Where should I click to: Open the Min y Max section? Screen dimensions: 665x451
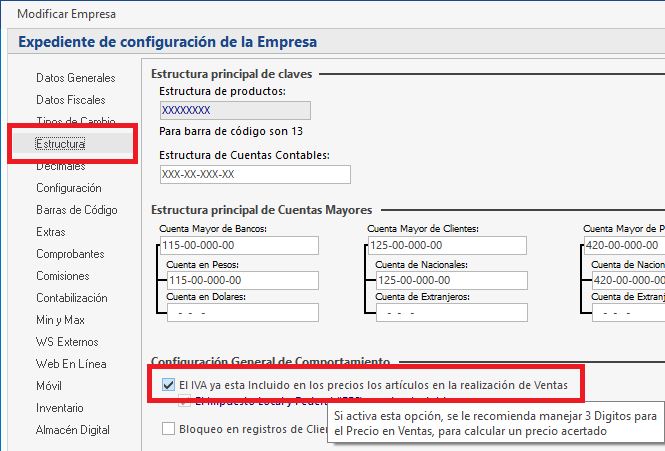(61, 320)
